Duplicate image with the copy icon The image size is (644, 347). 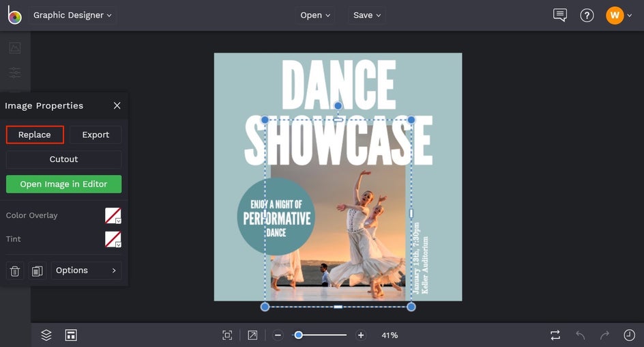[38, 271]
